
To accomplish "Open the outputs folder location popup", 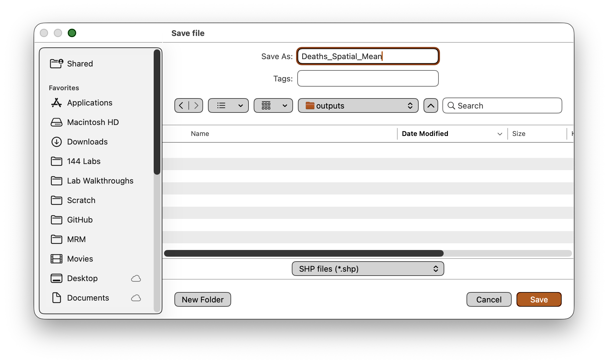I will (x=358, y=105).
